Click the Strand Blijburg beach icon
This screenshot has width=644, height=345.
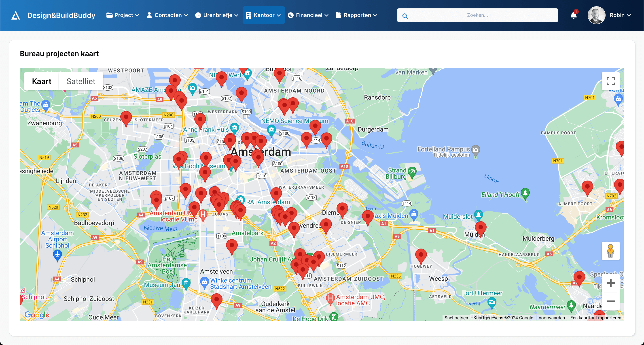coord(412,173)
